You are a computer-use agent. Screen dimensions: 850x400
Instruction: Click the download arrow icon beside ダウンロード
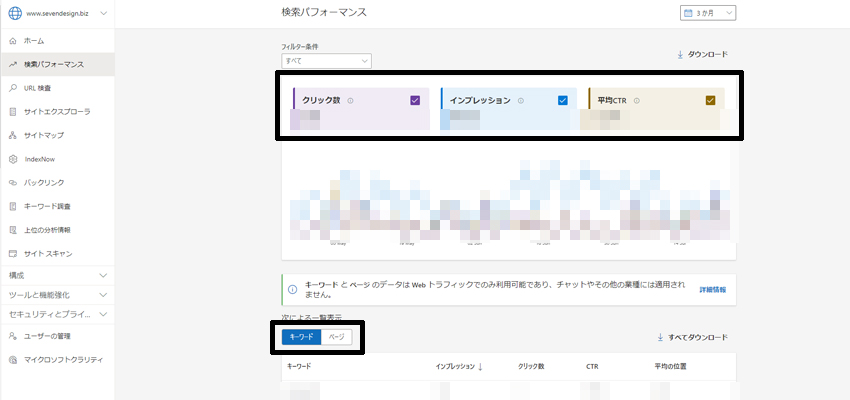(x=680, y=55)
